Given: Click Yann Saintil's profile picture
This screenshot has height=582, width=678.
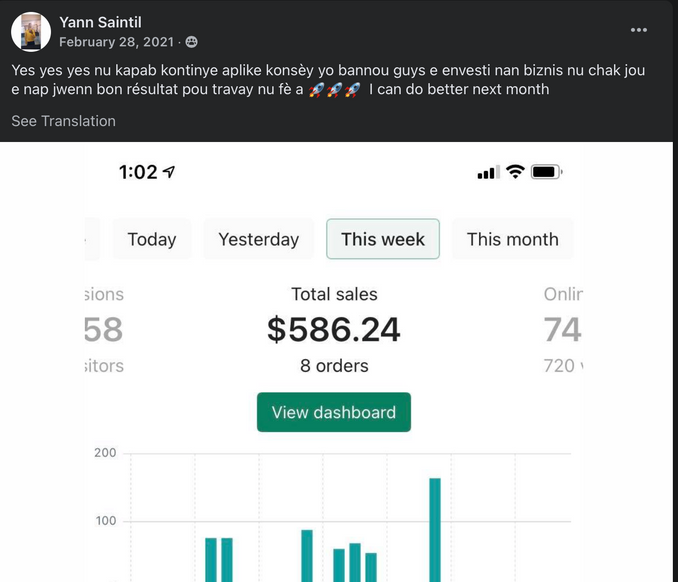Looking at the screenshot, I should (31, 32).
